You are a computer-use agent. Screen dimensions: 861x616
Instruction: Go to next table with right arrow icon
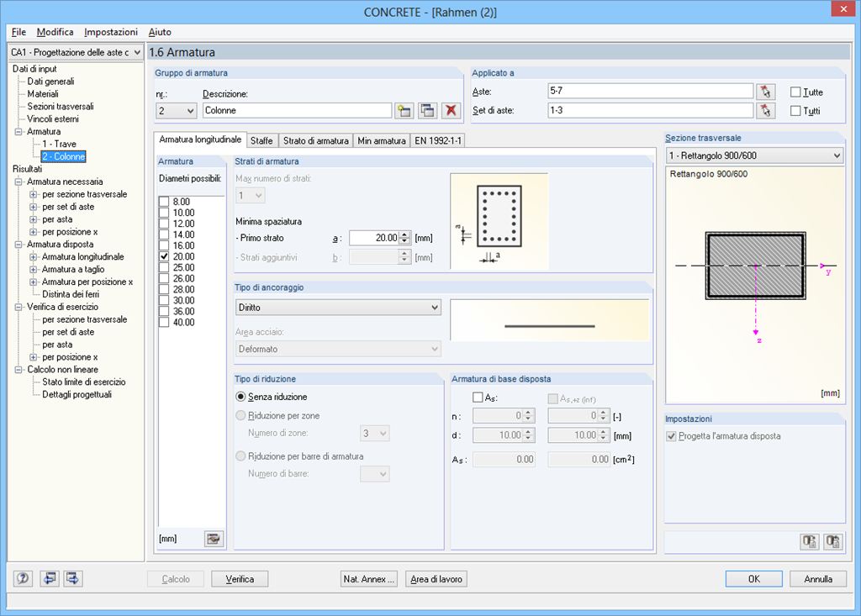point(73,578)
